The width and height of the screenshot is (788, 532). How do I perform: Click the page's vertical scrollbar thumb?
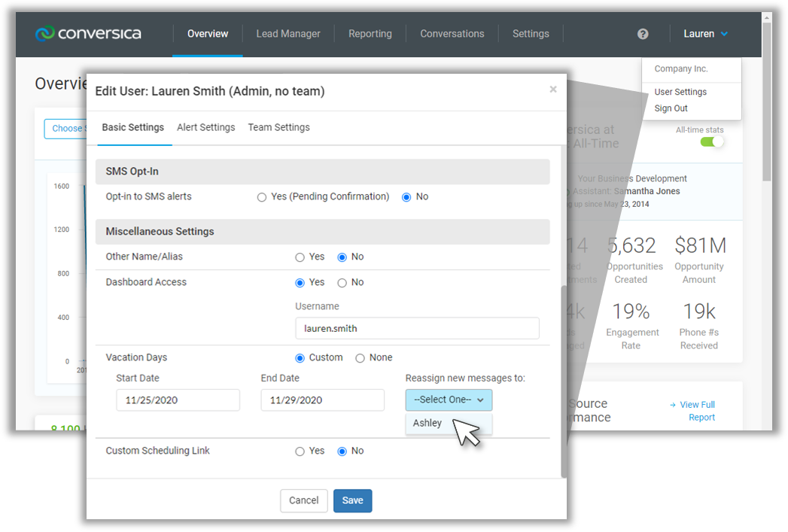point(766,101)
